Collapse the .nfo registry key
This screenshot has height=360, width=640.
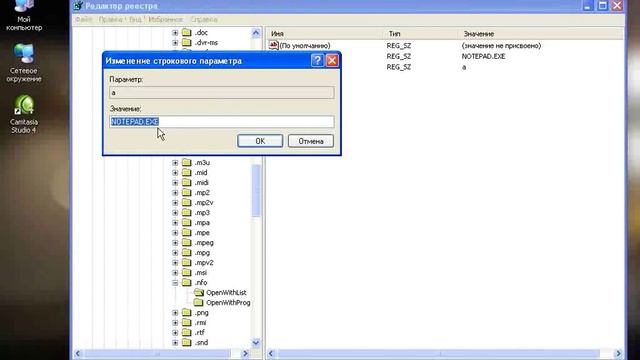pyautogui.click(x=175, y=282)
